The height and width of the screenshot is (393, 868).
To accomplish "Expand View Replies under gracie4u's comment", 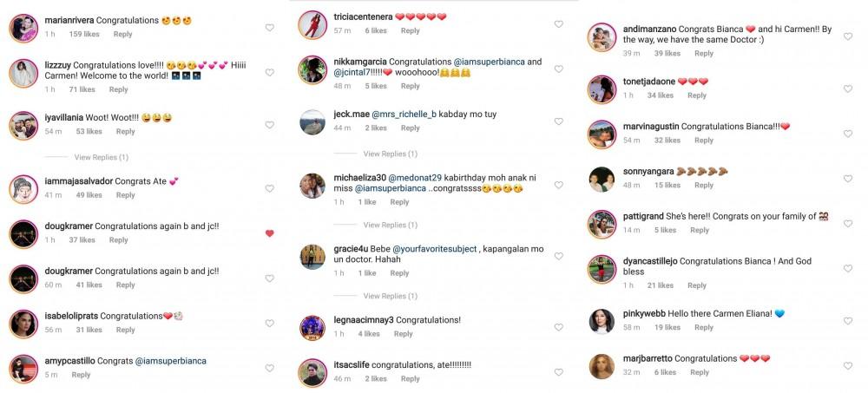I will 391,296.
